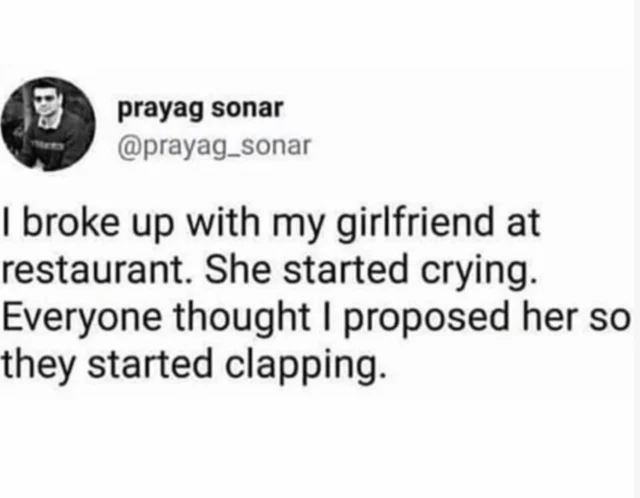
Task: Click the "@" symbol in the handle
Action: tap(130, 146)
